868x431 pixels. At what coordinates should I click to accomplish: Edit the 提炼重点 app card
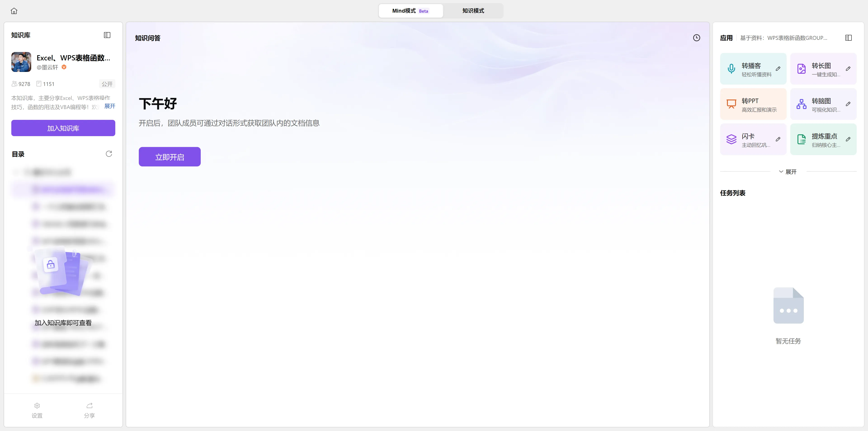848,139
